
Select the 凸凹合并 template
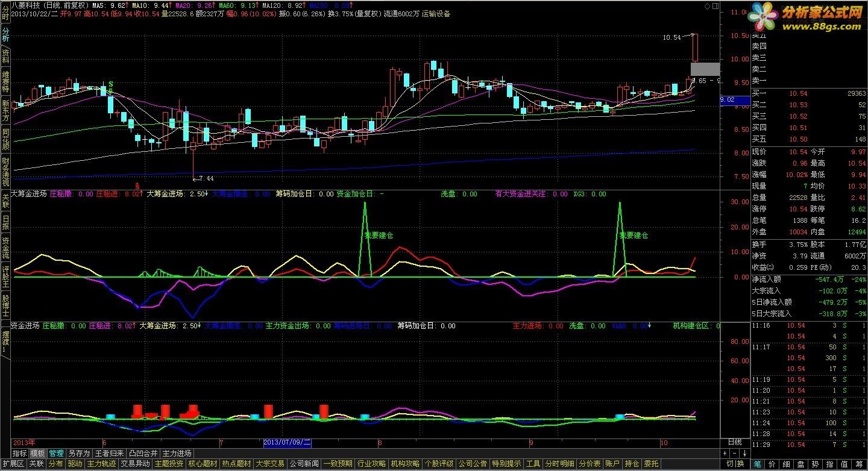(143, 453)
